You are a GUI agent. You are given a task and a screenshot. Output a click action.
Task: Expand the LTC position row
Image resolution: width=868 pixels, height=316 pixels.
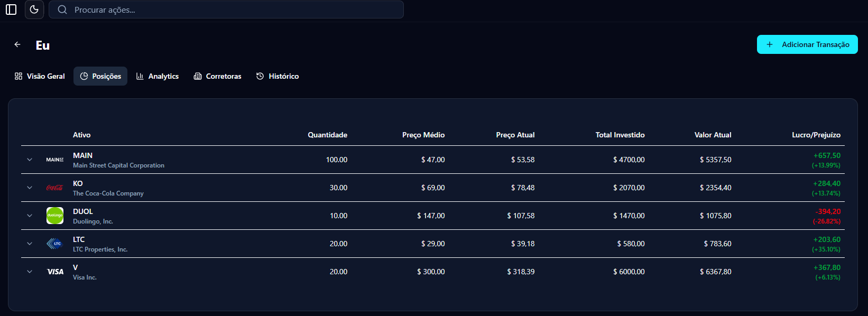(x=30, y=244)
